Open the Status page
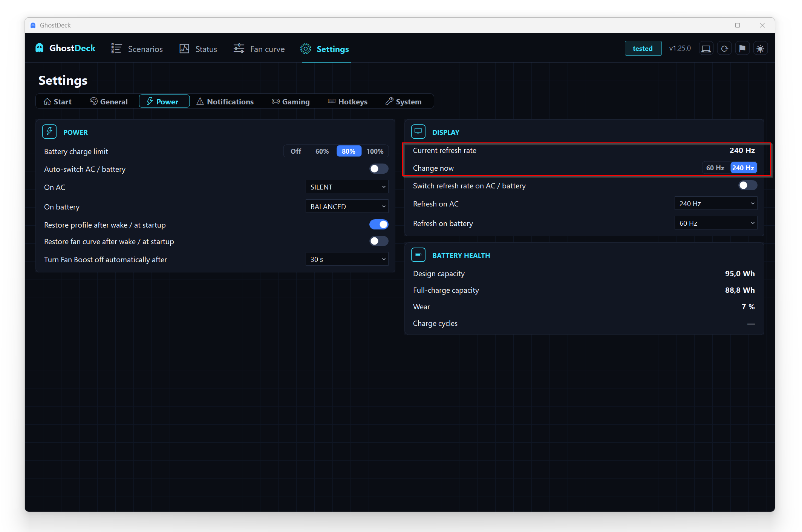This screenshot has height=532, width=802. [198, 49]
